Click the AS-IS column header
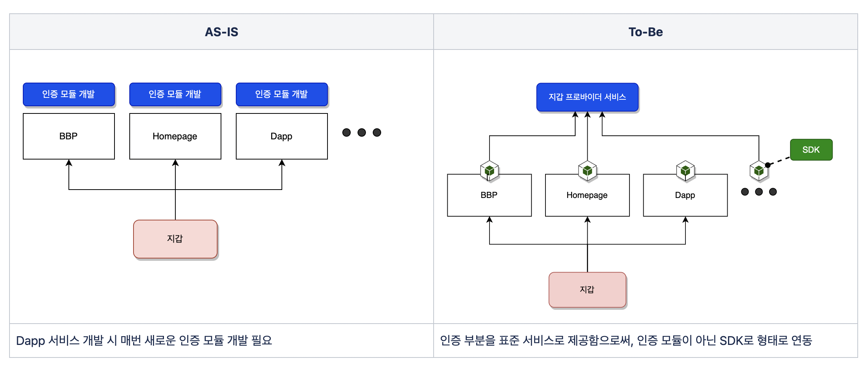Screen dimensions: 868x367 pos(221,32)
